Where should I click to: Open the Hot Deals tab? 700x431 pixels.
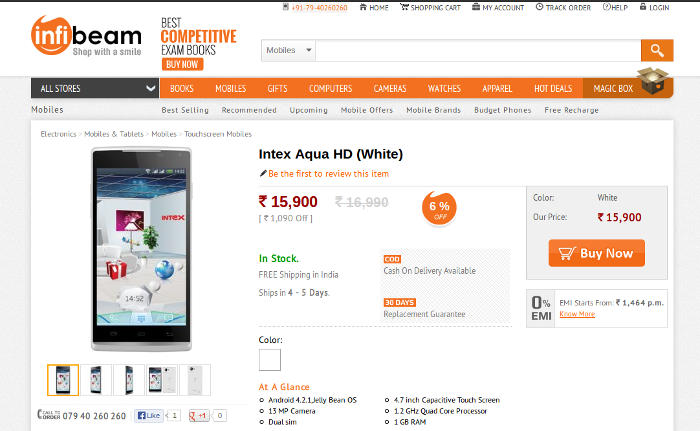553,88
